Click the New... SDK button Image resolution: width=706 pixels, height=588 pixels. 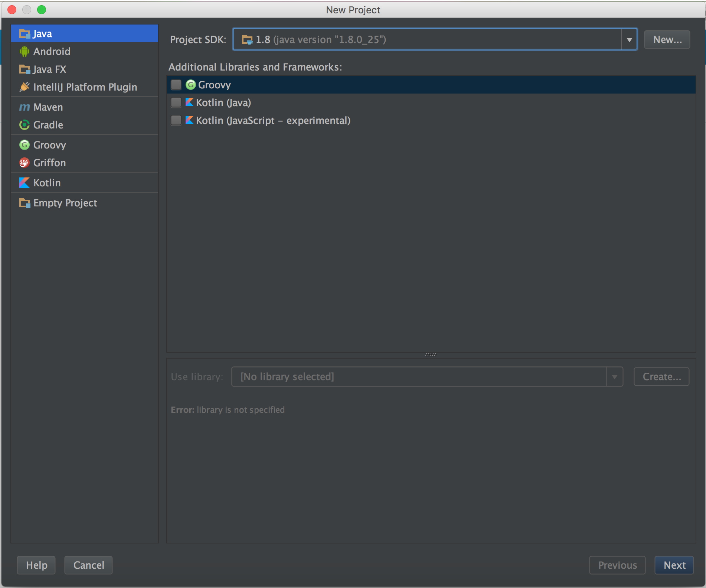[x=667, y=40]
